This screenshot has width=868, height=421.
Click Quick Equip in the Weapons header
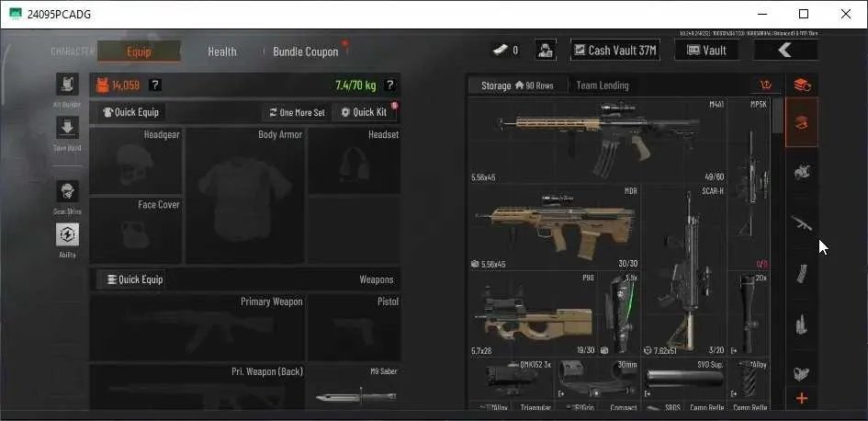point(131,279)
